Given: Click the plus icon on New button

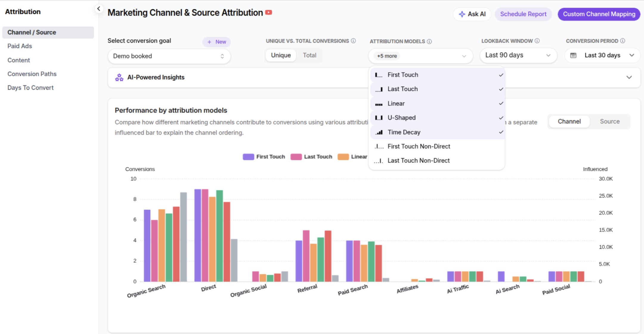Looking at the screenshot, I should 209,42.
